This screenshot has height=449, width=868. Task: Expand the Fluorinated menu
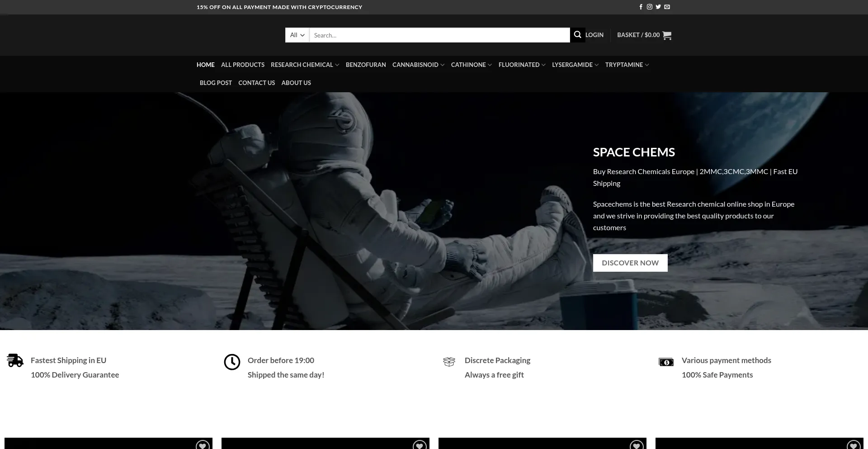pyautogui.click(x=522, y=65)
